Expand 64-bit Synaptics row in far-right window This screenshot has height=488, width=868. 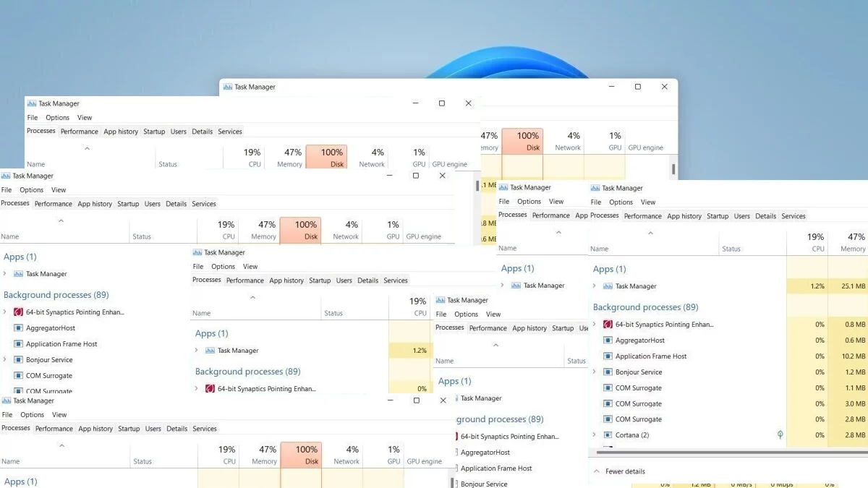[x=594, y=325]
